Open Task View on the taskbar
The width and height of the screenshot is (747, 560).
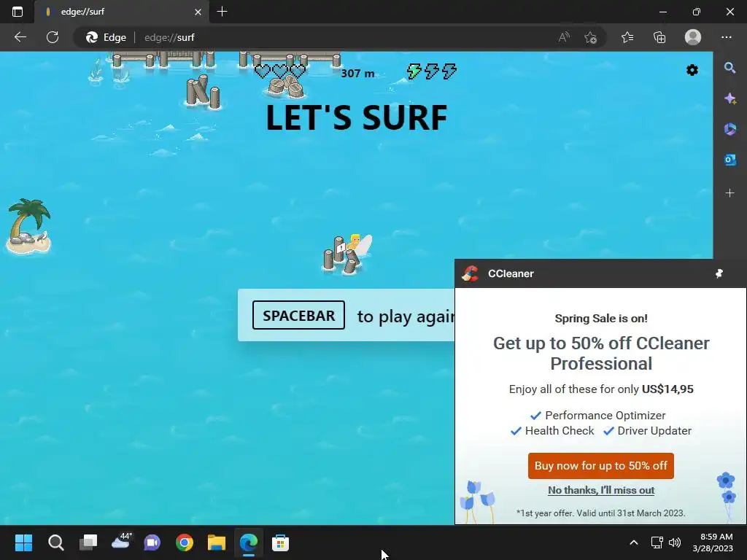pos(88,542)
